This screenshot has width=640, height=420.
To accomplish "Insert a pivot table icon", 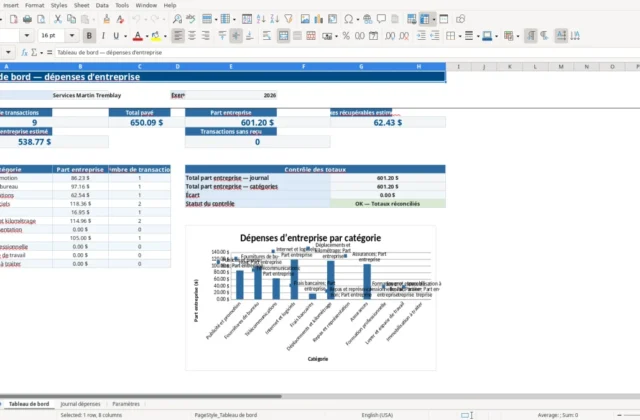I will (x=333, y=19).
